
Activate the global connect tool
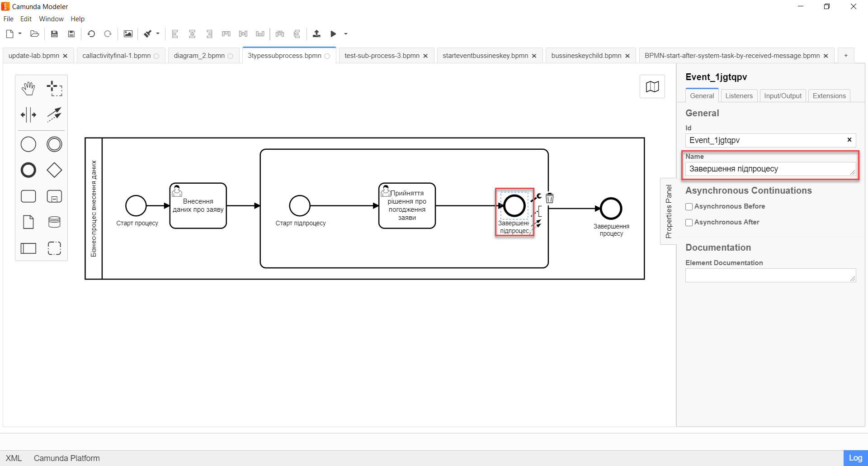point(54,114)
